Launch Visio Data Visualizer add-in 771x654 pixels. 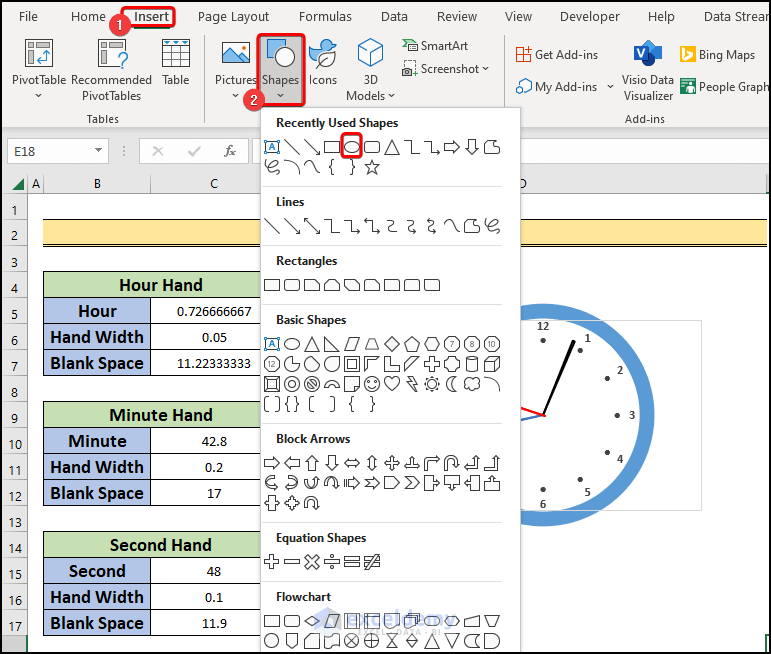(648, 70)
